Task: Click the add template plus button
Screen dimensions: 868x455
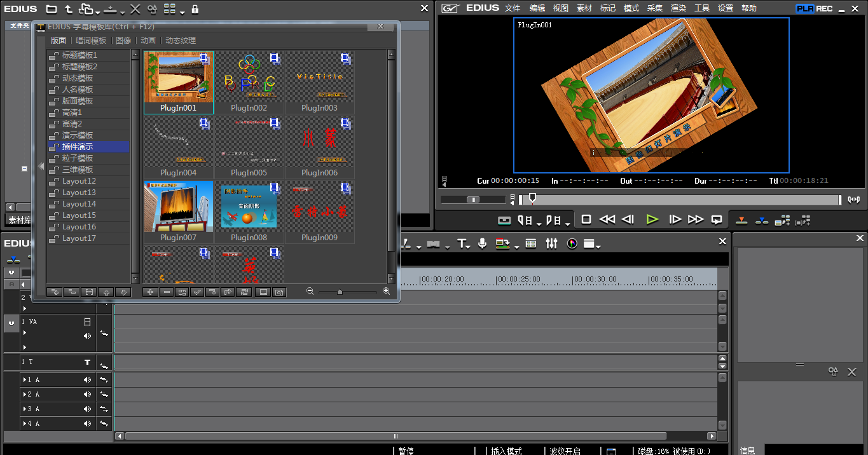Action: (x=150, y=292)
